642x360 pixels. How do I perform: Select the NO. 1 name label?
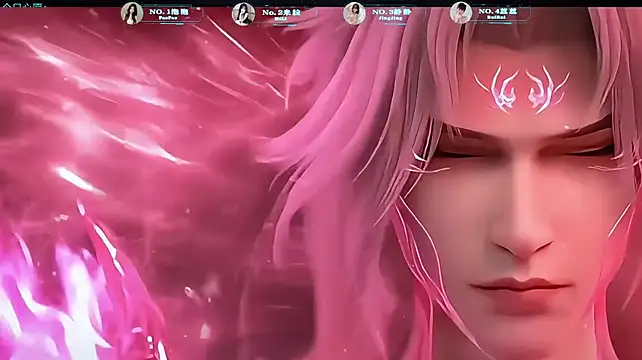(x=169, y=14)
